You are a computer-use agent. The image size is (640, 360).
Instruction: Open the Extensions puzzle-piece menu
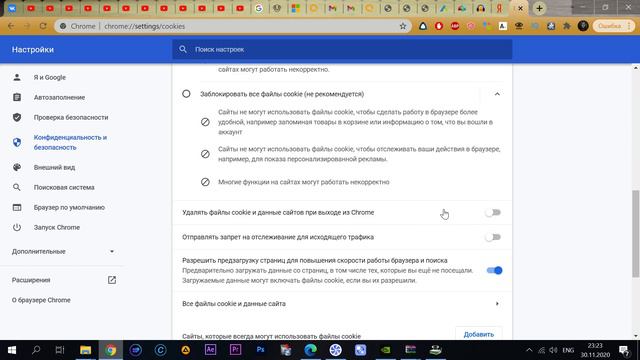point(567,26)
